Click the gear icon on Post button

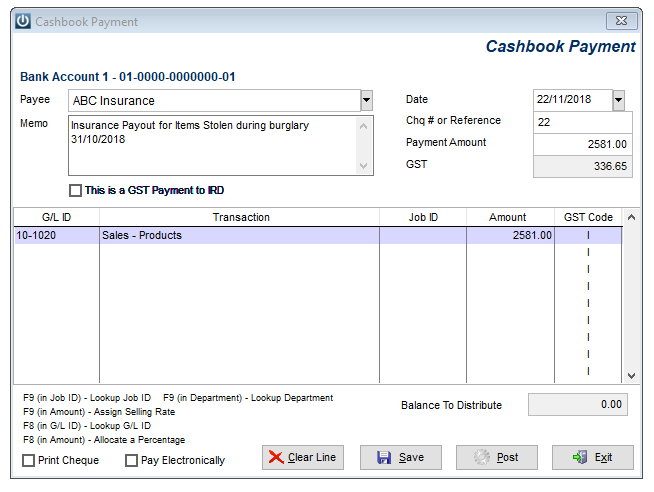(482, 457)
